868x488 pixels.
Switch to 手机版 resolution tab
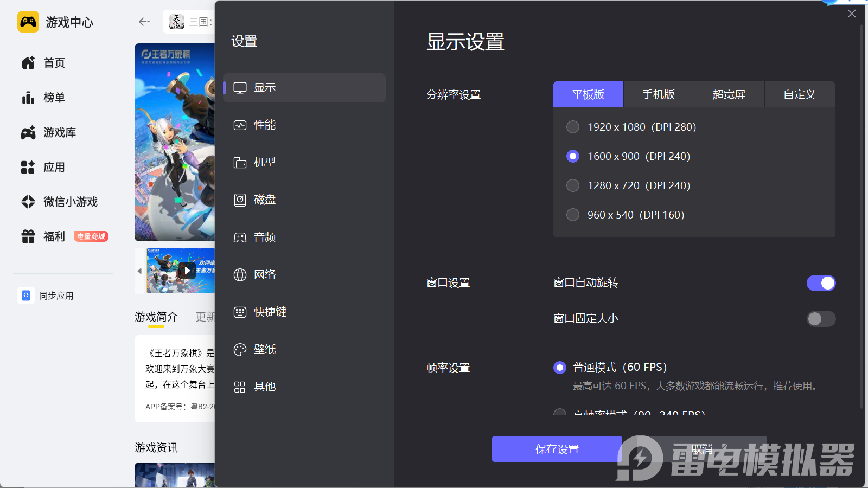(x=659, y=94)
